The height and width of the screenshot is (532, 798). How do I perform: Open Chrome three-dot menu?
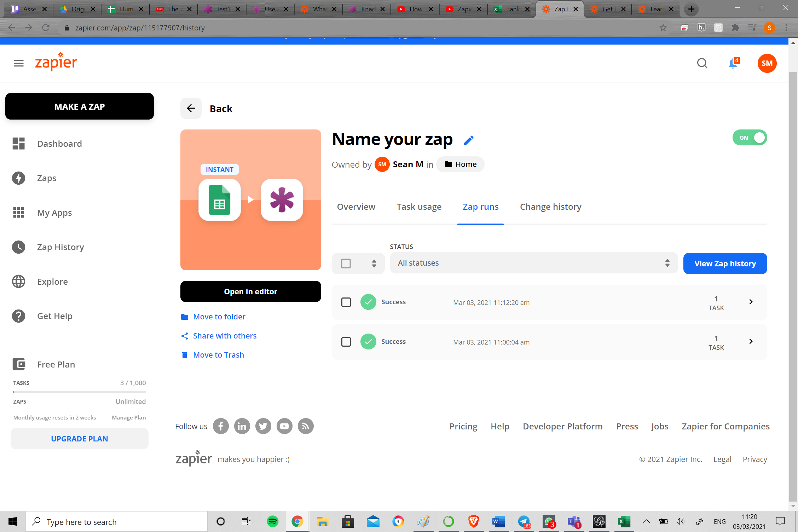(786, 28)
